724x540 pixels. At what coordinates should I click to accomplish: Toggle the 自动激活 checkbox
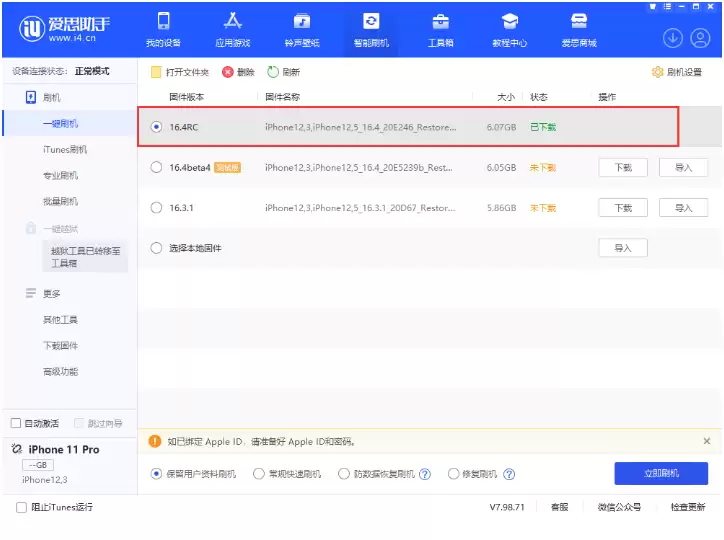pos(16,423)
